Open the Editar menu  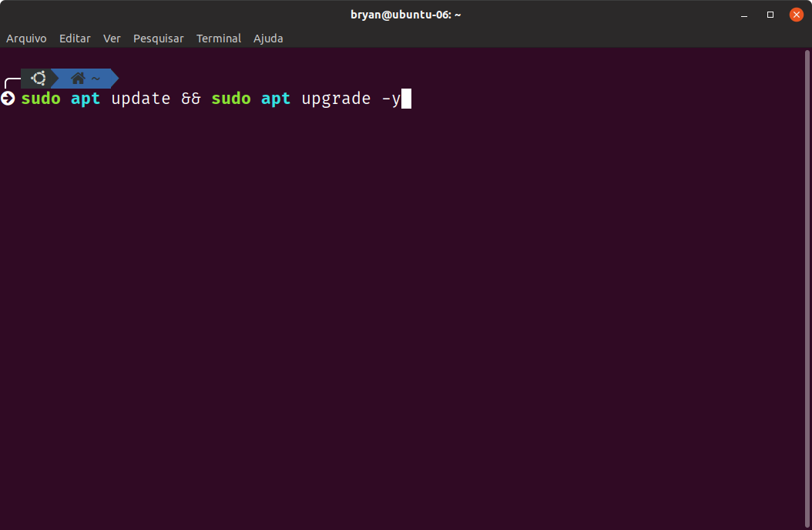pyautogui.click(x=75, y=39)
